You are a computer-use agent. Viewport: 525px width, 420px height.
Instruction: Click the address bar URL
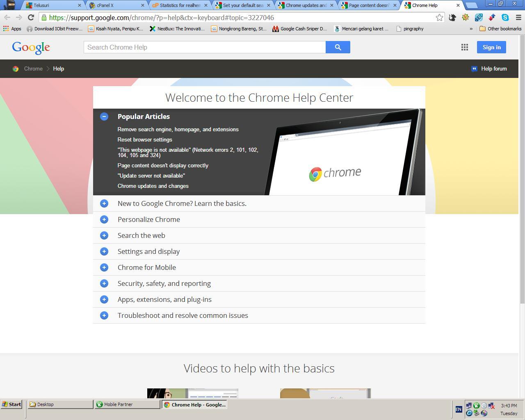(162, 18)
